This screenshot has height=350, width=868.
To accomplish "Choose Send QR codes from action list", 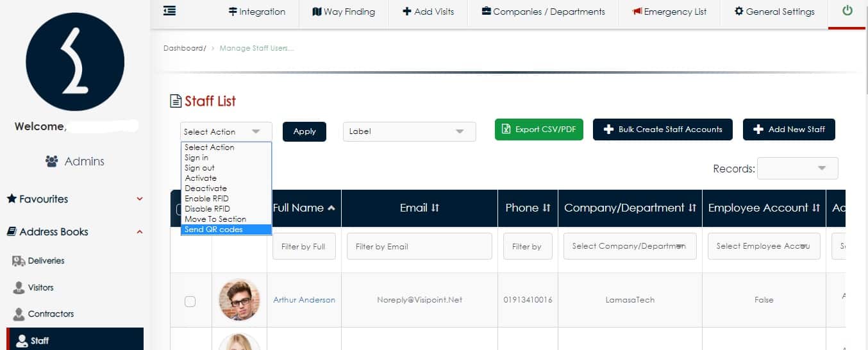I will [213, 229].
